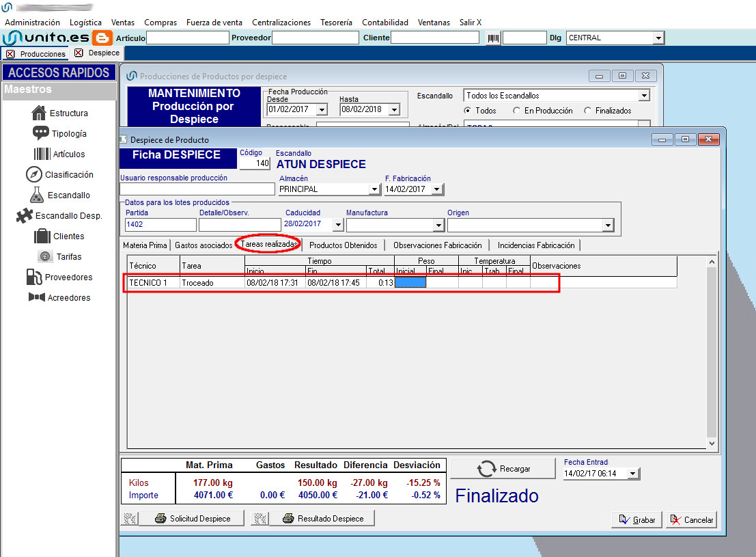Open F. Fabricación date dropdown

click(x=437, y=189)
